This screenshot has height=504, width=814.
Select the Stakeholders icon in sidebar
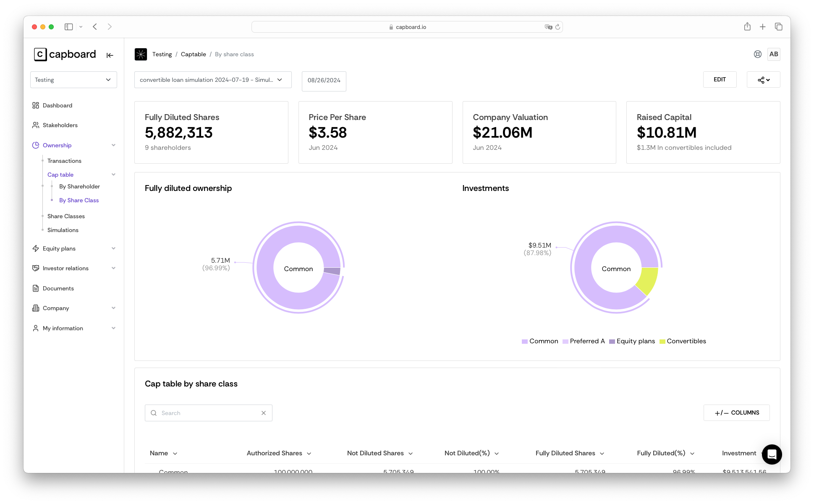pyautogui.click(x=36, y=125)
